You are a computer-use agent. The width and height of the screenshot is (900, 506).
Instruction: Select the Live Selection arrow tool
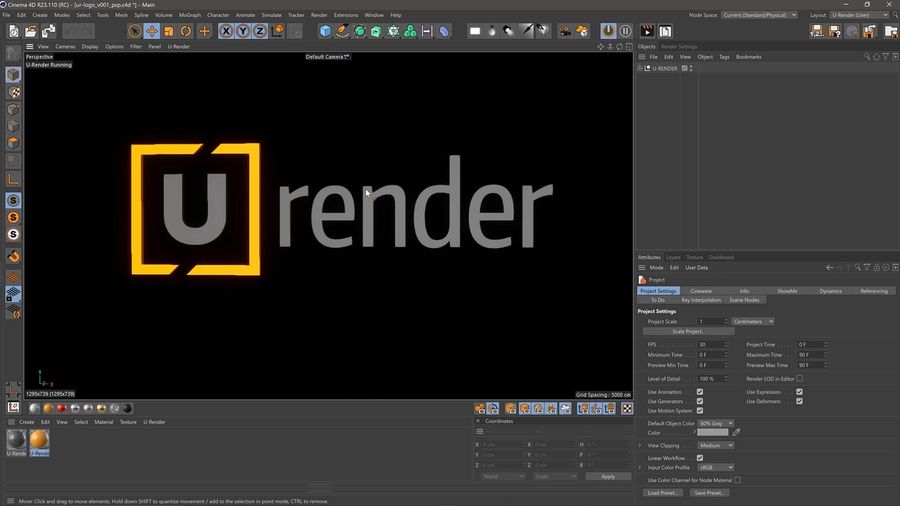tap(135, 31)
